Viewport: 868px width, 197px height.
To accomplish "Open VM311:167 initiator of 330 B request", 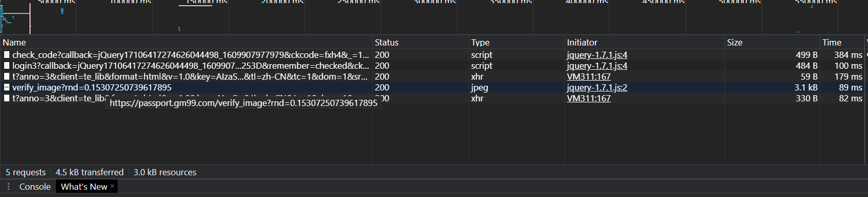I will pyautogui.click(x=588, y=98).
